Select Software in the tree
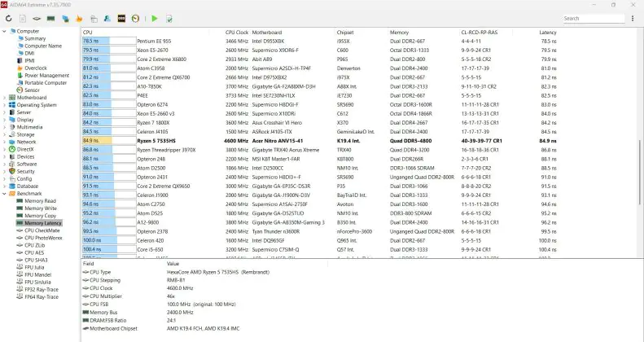644x342 pixels. pos(27,164)
